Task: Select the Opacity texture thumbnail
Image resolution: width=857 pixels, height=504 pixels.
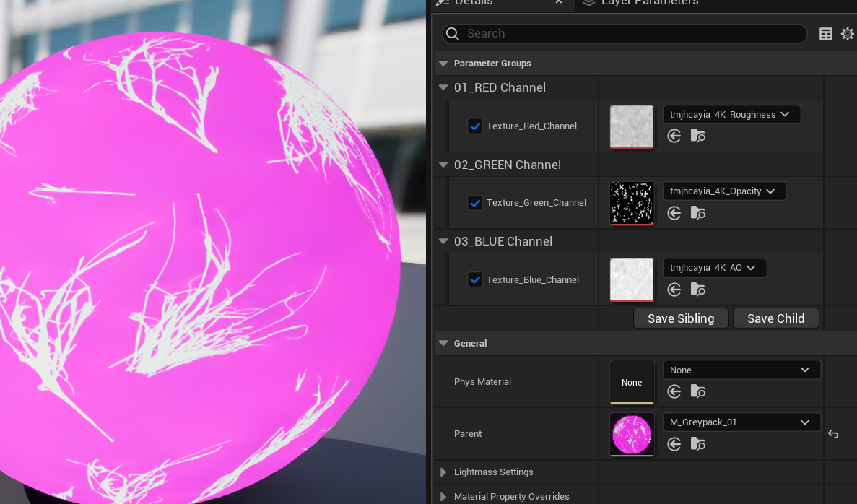Action: coord(632,204)
